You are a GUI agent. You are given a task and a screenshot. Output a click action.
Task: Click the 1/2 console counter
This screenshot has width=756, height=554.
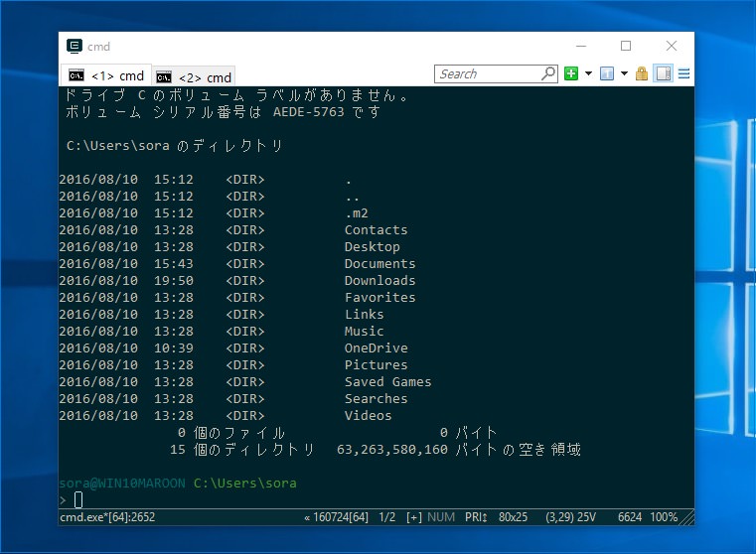click(387, 517)
